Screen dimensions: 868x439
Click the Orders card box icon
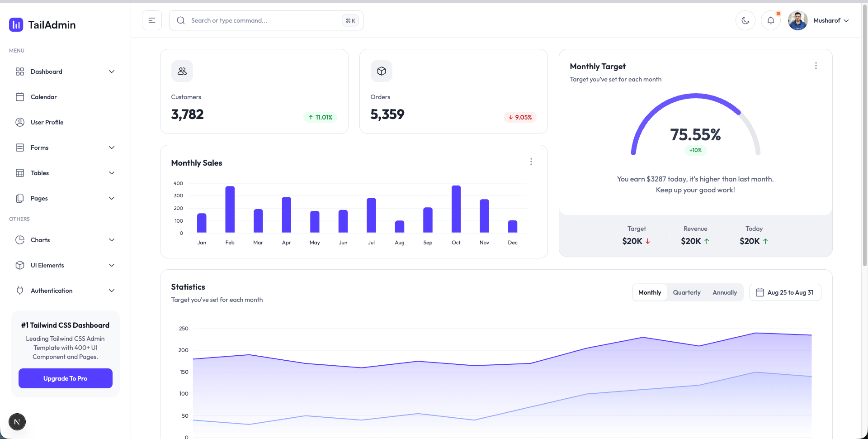click(x=382, y=71)
